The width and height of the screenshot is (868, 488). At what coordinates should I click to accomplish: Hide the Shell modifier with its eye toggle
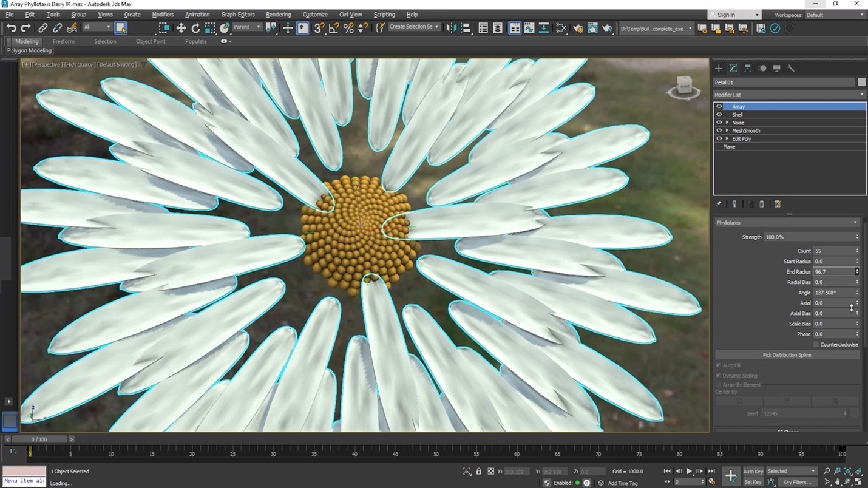(719, 114)
